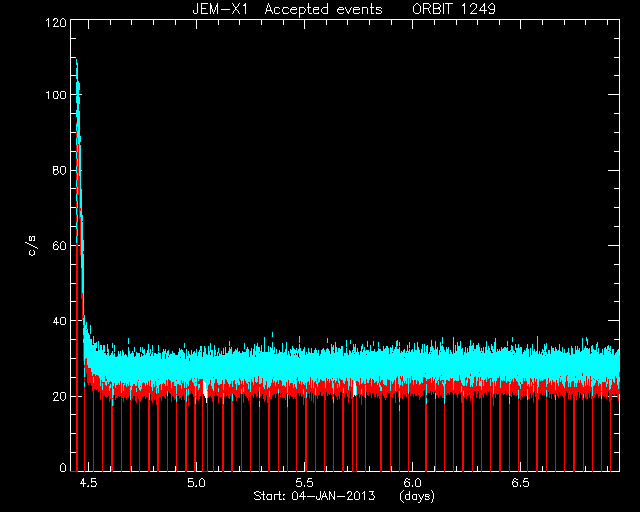Click the 'ORBIT 1249' title text

[454, 9]
